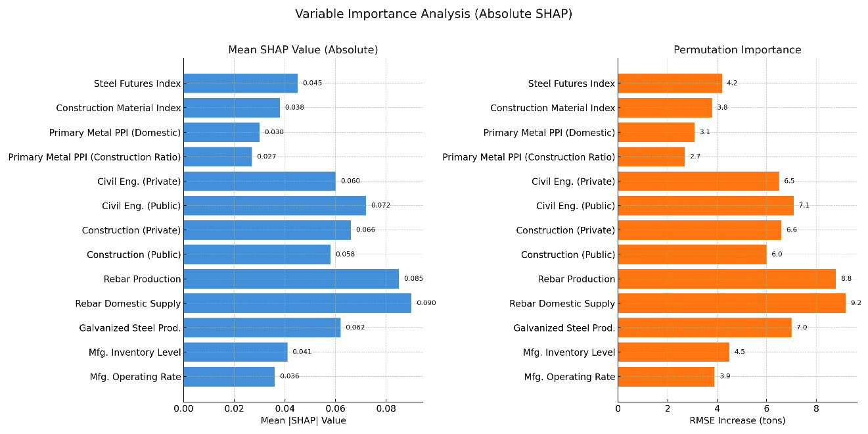The image size is (868, 434).
Task: Click the 'RMSE Increase (tons)' axis label
Action: [x=737, y=421]
